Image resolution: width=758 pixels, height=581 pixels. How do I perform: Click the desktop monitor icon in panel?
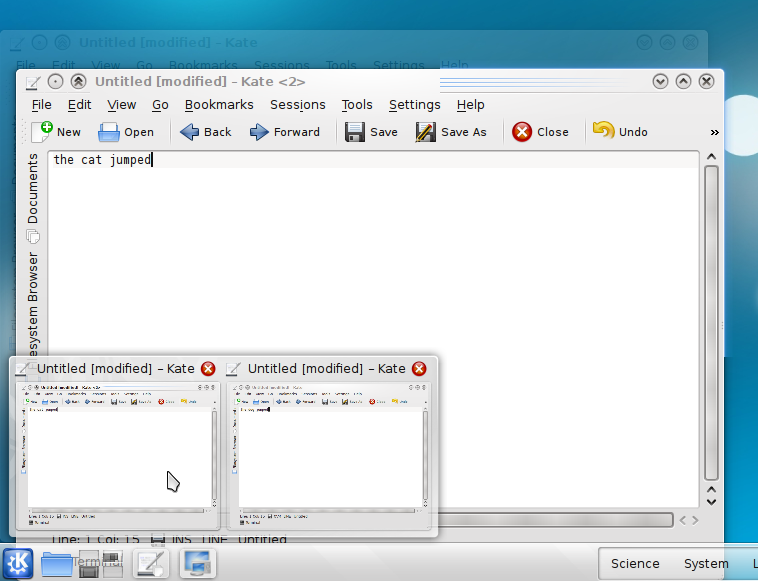click(x=197, y=564)
